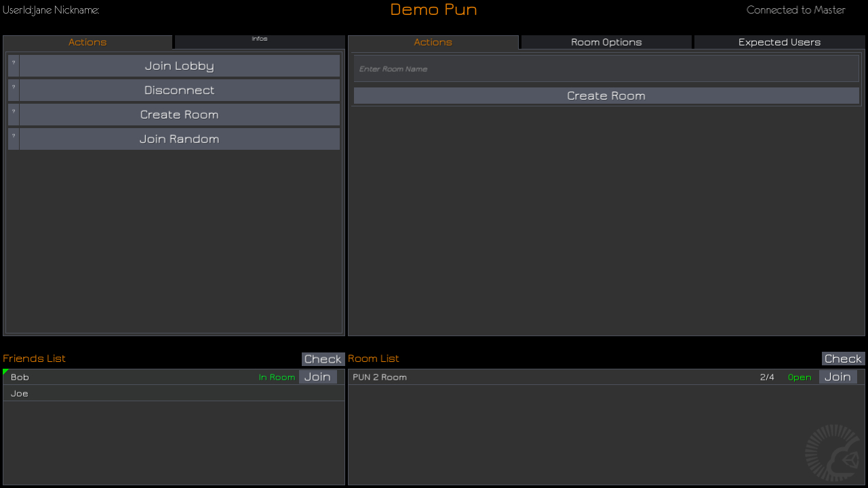The width and height of the screenshot is (868, 488).
Task: Click the Join Random button
Action: coord(180,139)
